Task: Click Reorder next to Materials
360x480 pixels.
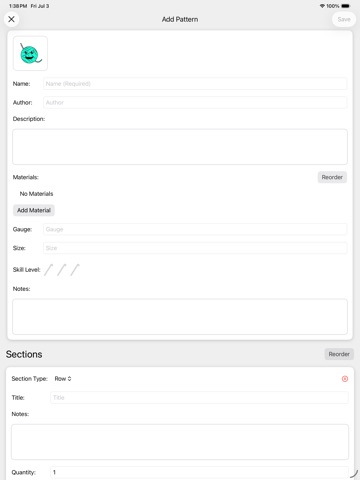Action: click(332, 177)
